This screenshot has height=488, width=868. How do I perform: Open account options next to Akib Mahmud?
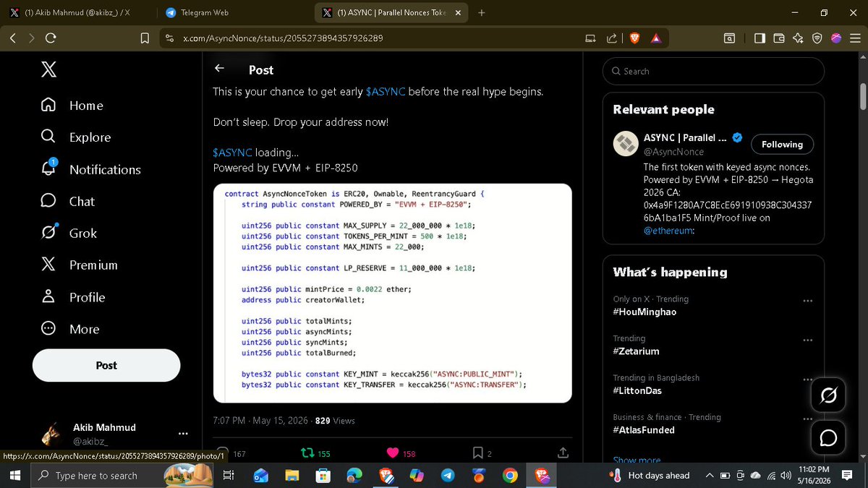point(183,434)
